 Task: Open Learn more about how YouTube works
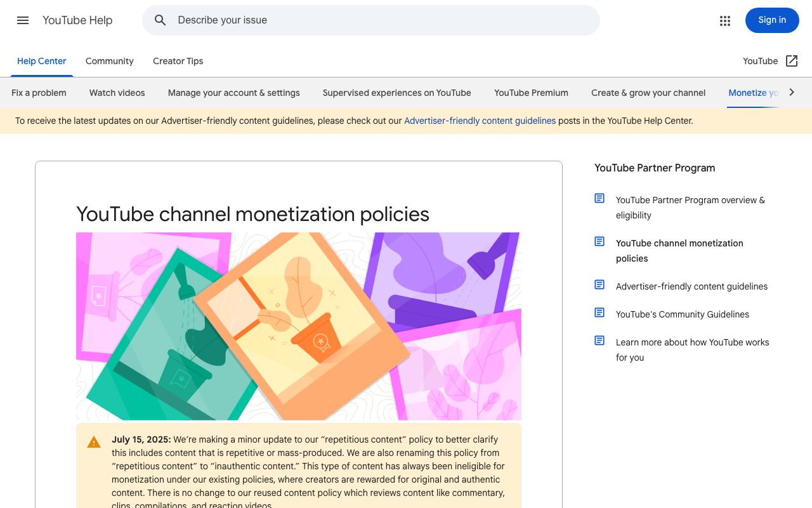click(x=693, y=350)
